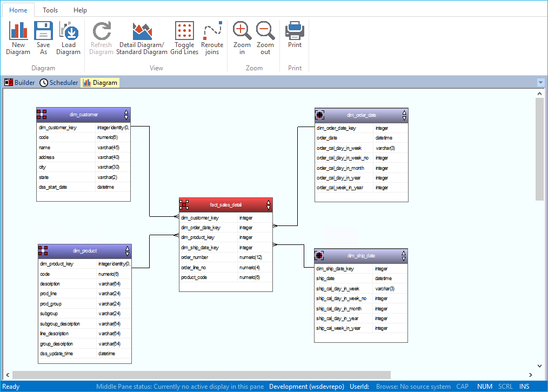Image resolution: width=548 pixels, height=392 pixels.
Task: Print the diagram using Print icon
Action: click(x=295, y=31)
